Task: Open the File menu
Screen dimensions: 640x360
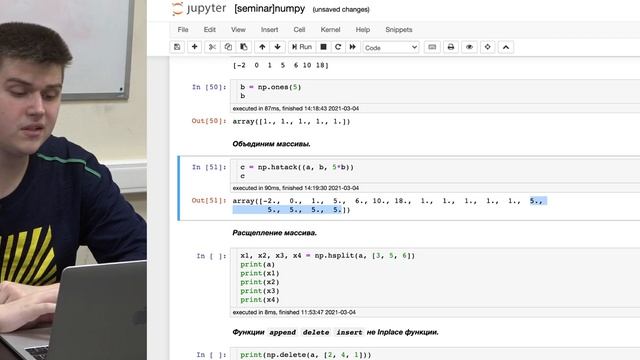Action: pyautogui.click(x=183, y=29)
